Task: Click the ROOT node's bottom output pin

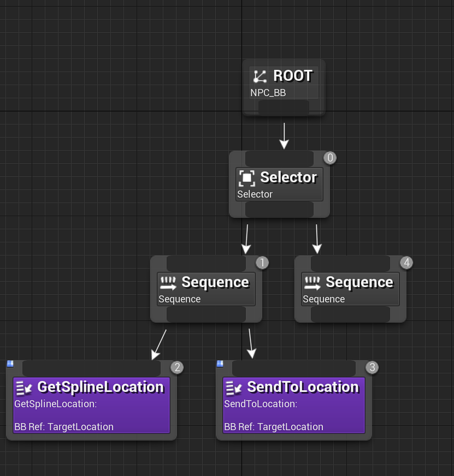Action: coord(284,107)
